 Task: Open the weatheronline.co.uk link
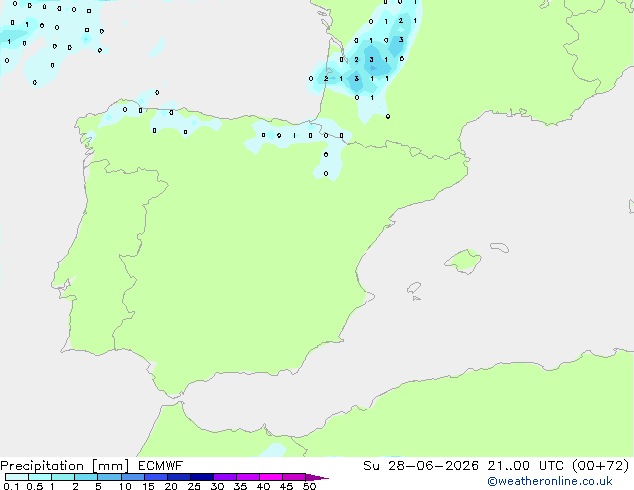550,481
